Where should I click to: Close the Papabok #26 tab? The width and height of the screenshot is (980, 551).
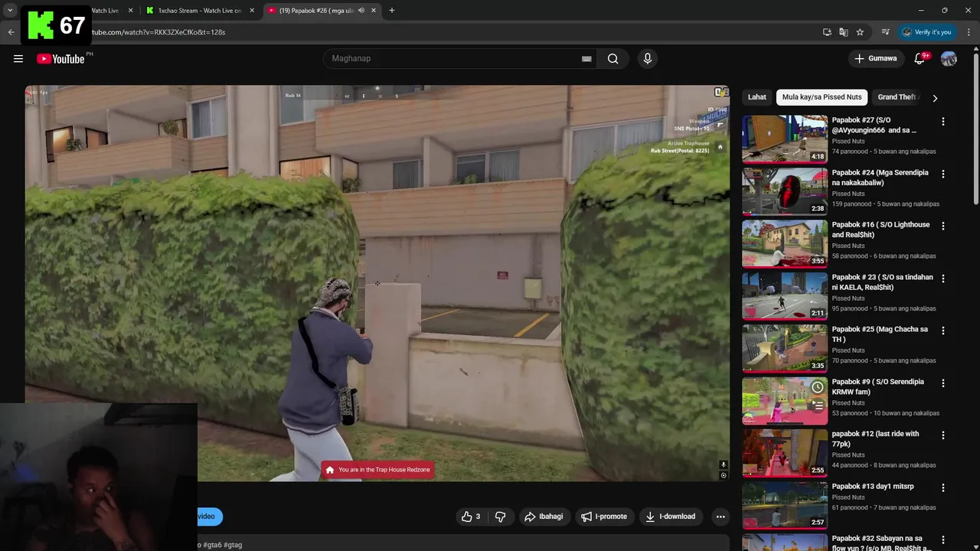pos(374,11)
